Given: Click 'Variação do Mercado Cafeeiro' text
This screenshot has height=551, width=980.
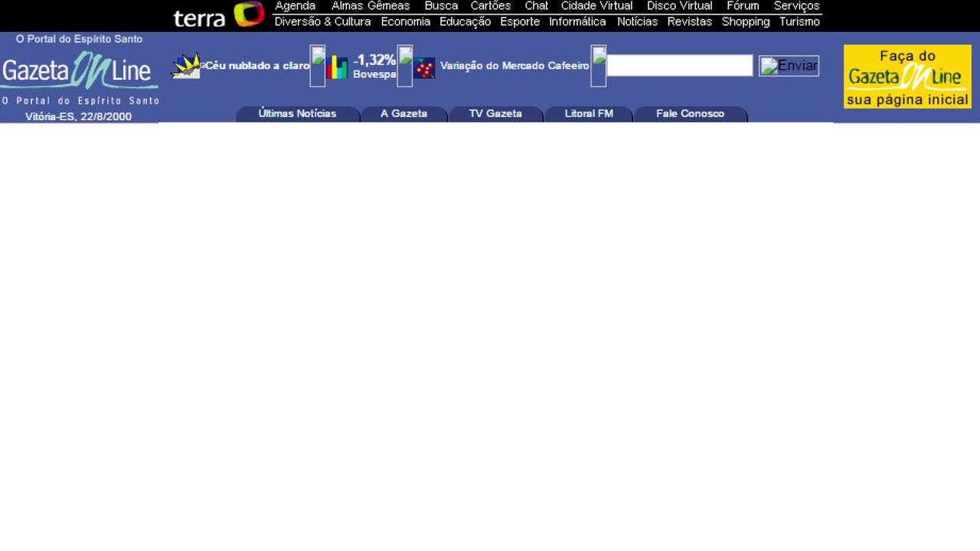Looking at the screenshot, I should pyautogui.click(x=514, y=66).
